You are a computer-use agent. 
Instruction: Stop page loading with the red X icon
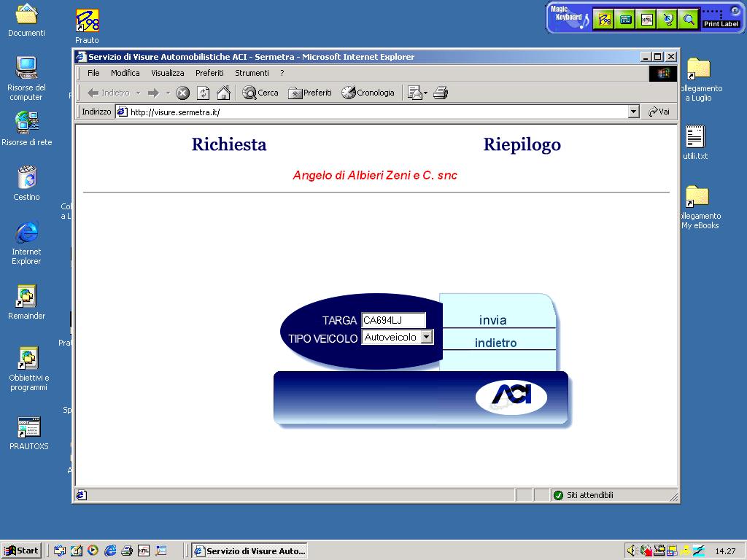[182, 93]
